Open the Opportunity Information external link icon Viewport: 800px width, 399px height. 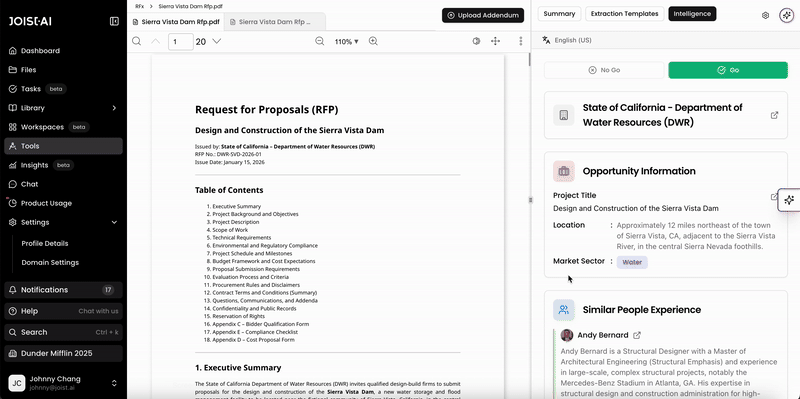[773, 197]
